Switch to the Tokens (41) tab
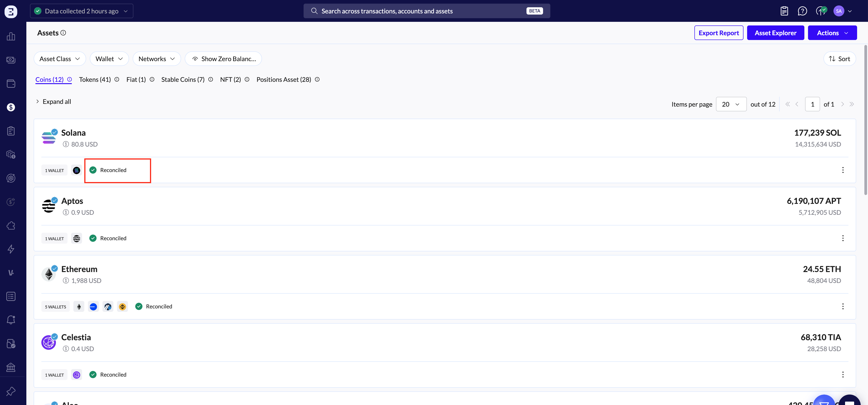Screen dimensions: 868x405 pyautogui.click(x=95, y=80)
